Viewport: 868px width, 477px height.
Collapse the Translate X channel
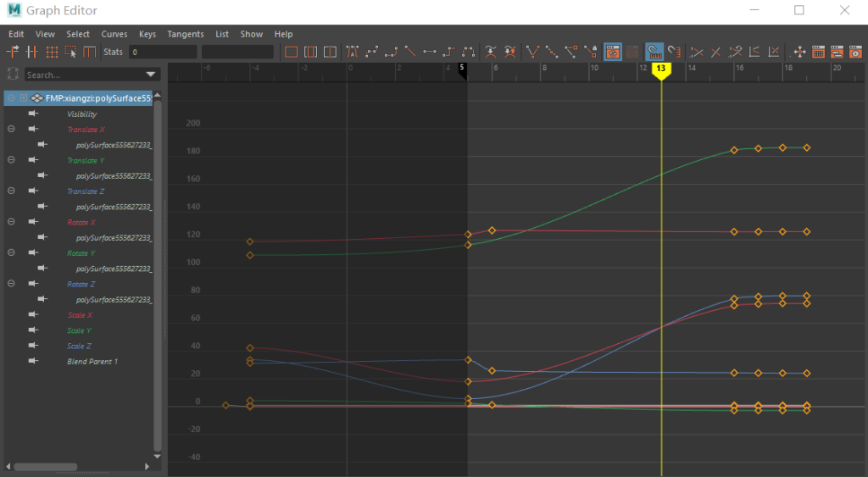11,129
